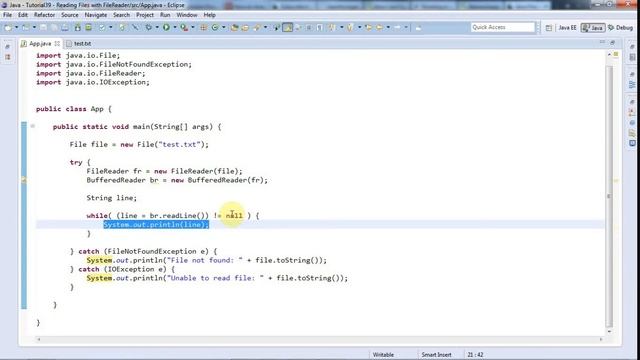Image resolution: width=640 pixels, height=360 pixels.
Task: Click the editor vertical scrollbar
Action: coord(609,196)
